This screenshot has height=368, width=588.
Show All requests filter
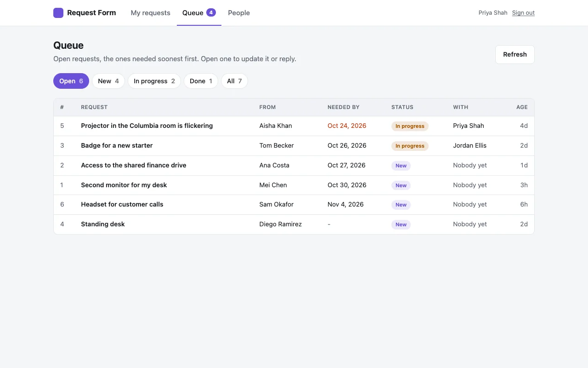[234, 81]
